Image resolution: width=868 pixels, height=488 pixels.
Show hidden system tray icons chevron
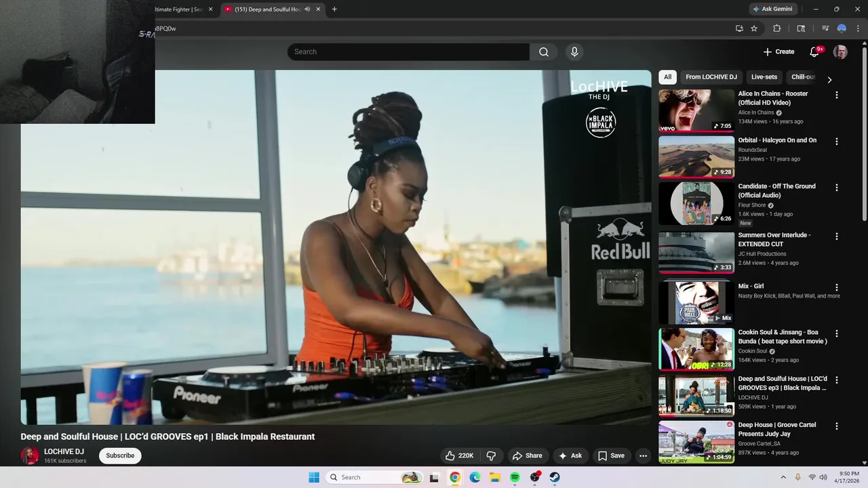coord(783,477)
